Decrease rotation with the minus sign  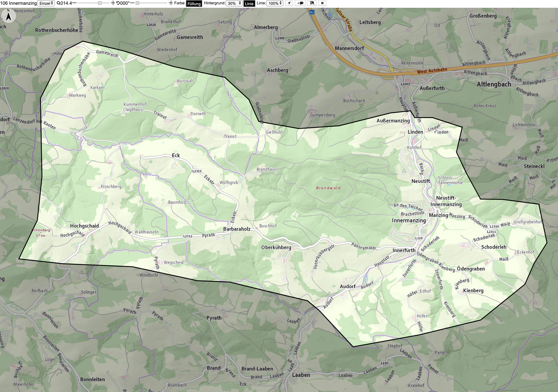[x=132, y=3]
